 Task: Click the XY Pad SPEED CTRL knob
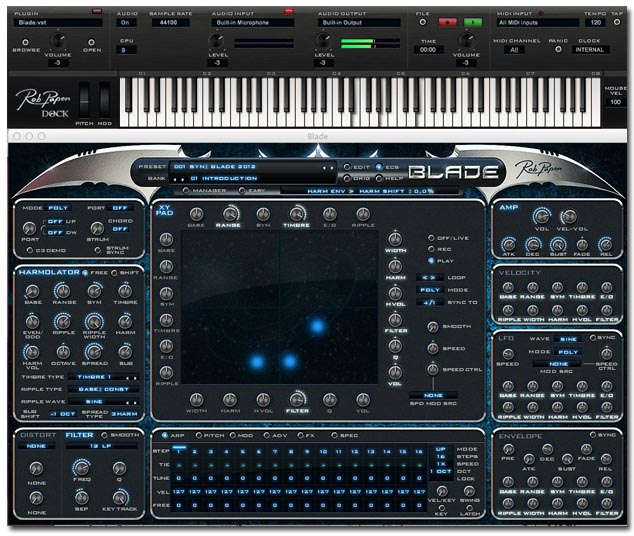point(433,369)
